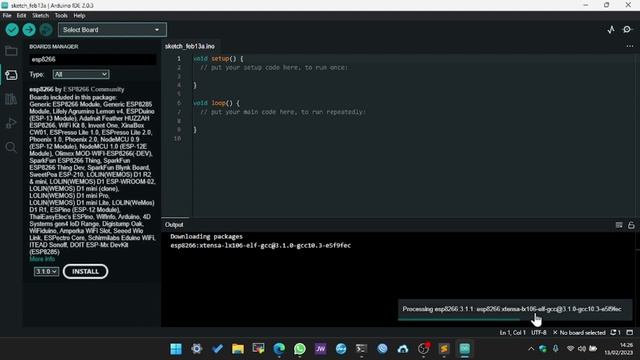Open the editor tab options ellipsis
This screenshot has width=640, height=360.
pos(629,46)
